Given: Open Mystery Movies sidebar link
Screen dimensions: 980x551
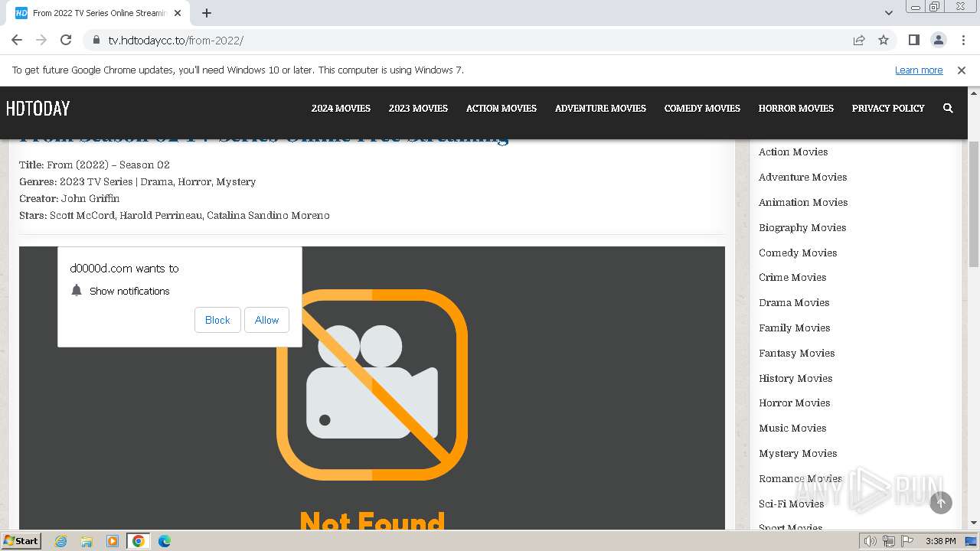Looking at the screenshot, I should coord(798,453).
